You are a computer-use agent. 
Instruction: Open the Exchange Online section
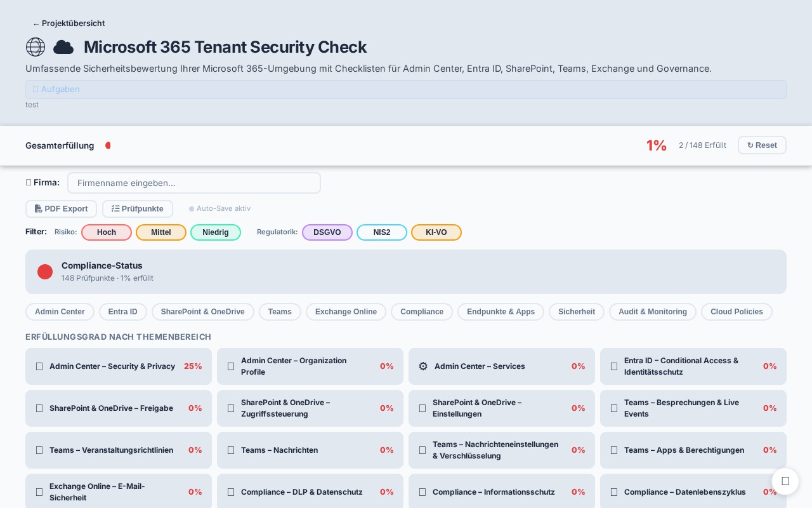click(346, 312)
